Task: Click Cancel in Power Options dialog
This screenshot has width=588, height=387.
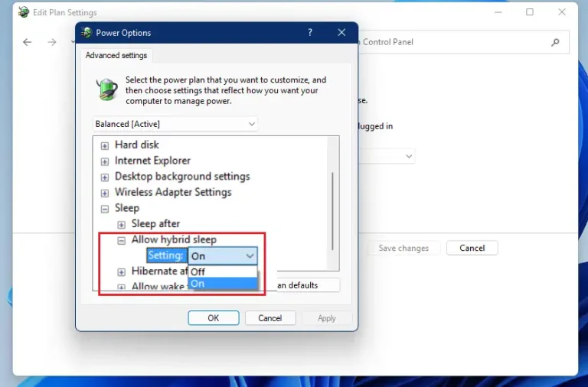Action: point(270,318)
